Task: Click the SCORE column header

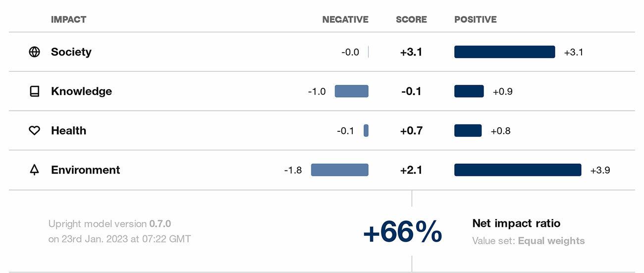Action: [411, 20]
